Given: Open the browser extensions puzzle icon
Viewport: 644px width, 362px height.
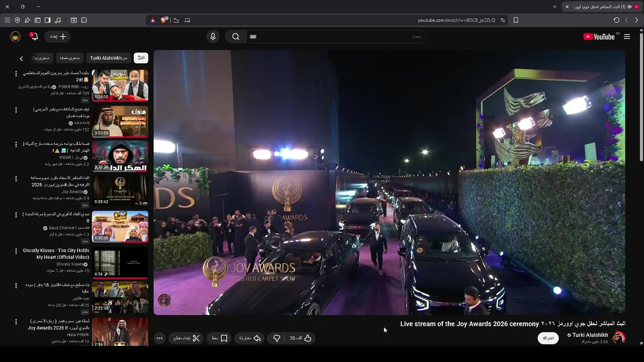Looking at the screenshot, I should point(84,20).
